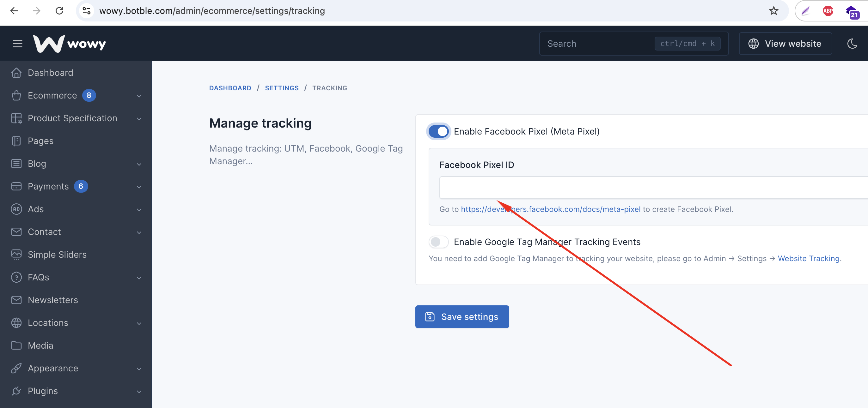868x408 pixels.
Task: Open the Media folder in the sidebar
Action: pos(40,345)
